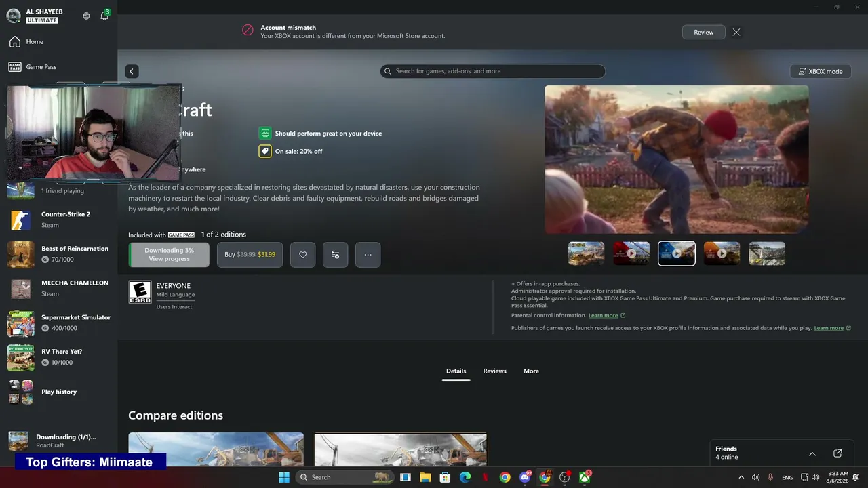This screenshot has height=488, width=868.
Task: Open File Explorer from the taskbar
Action: point(425,477)
